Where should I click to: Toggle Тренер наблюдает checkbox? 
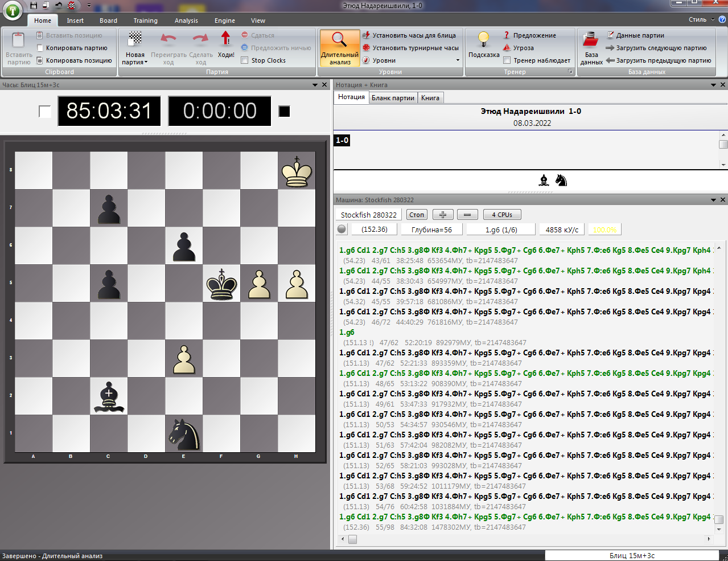tap(507, 60)
